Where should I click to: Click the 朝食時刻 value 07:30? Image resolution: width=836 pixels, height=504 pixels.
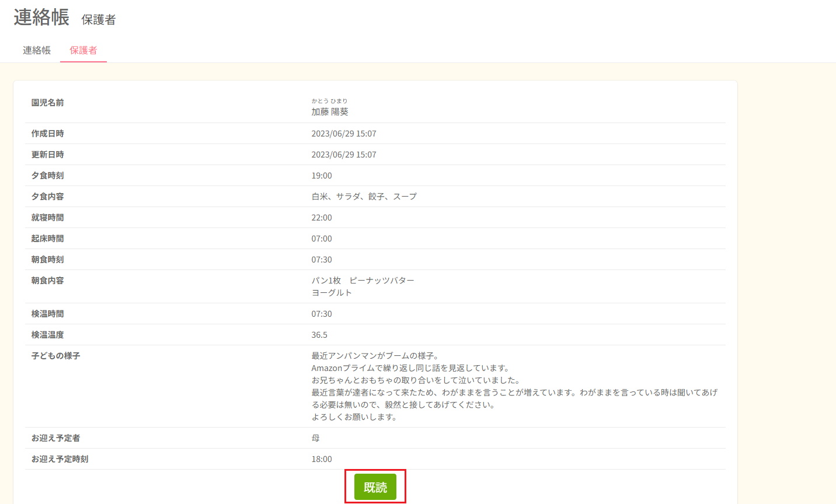coord(321,259)
